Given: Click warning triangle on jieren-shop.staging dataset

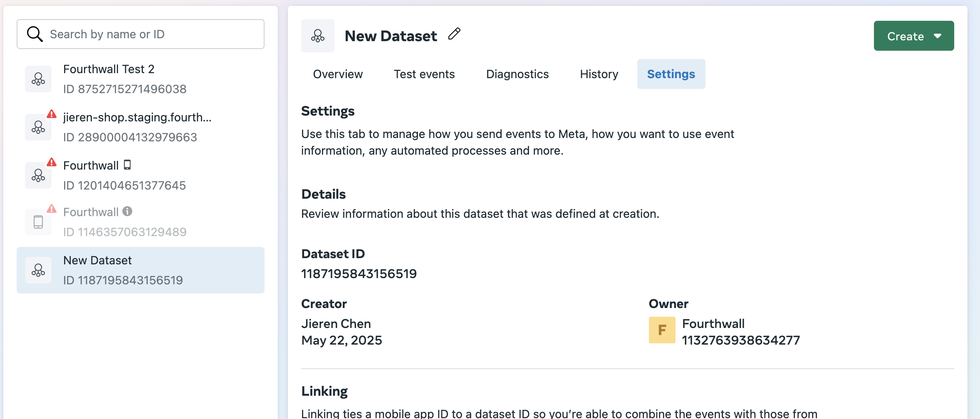Looking at the screenshot, I should coord(52,114).
